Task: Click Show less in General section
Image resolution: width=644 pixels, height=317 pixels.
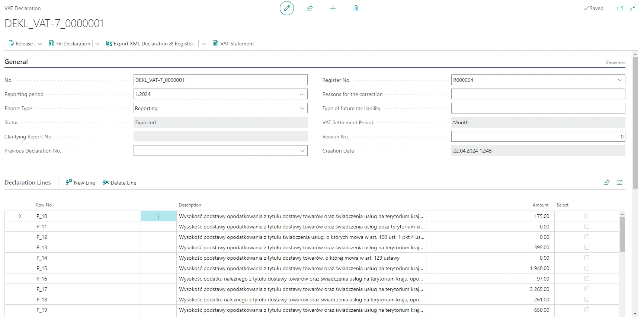Action: 615,63
